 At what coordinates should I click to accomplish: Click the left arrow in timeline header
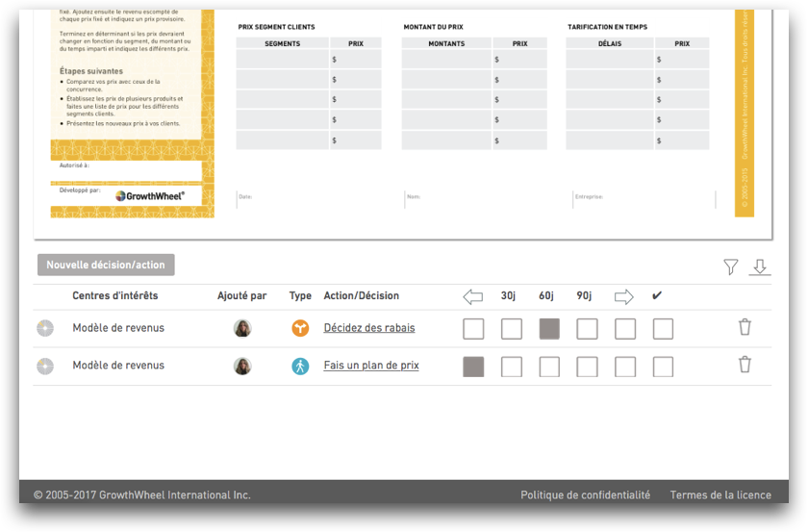473,296
